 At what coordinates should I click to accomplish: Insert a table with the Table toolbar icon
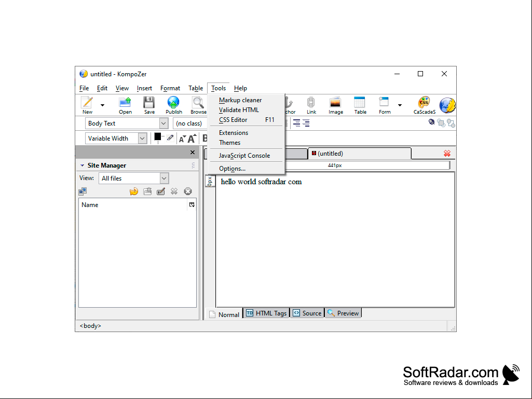pyautogui.click(x=360, y=105)
